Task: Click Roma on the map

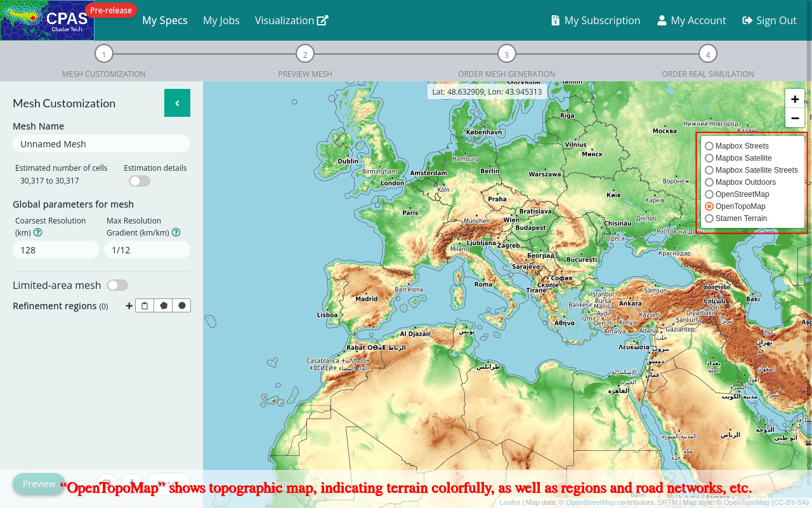Action: pyautogui.click(x=483, y=284)
